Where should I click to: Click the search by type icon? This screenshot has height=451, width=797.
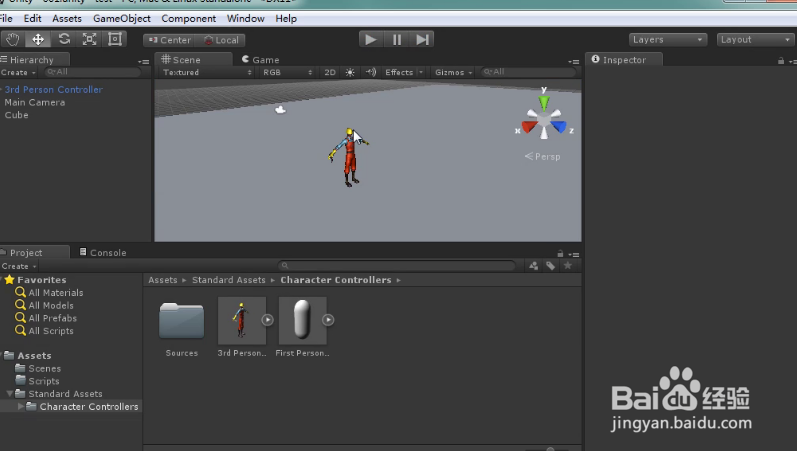pyautogui.click(x=533, y=265)
